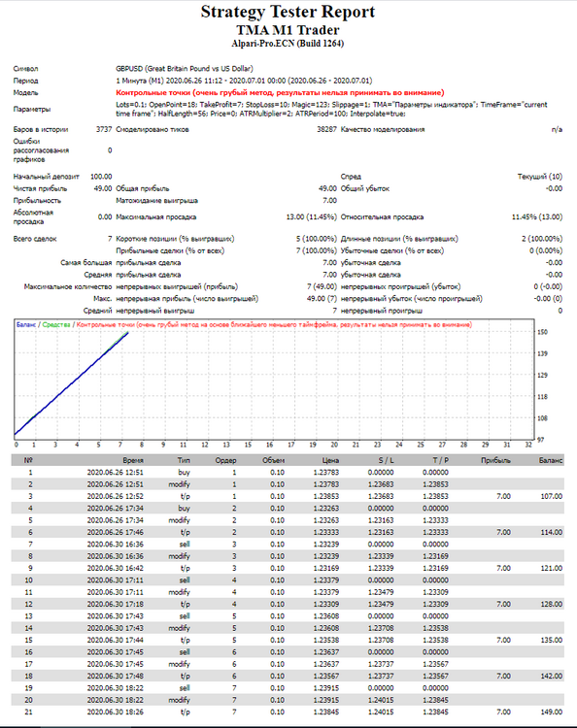Click 'Смоделировано тиков' label
Image resolution: width=577 pixels, height=728 pixels.
point(153,129)
